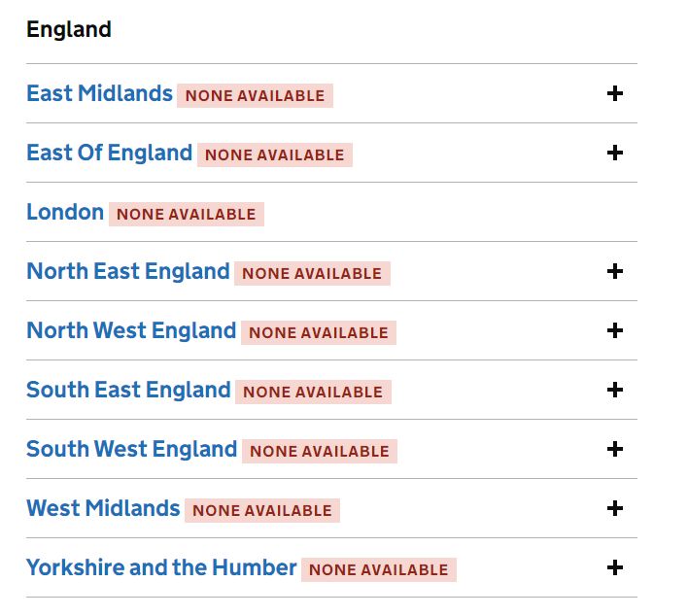Click East Midlands None Available tag
The width and height of the screenshot is (688, 616).
click(255, 96)
